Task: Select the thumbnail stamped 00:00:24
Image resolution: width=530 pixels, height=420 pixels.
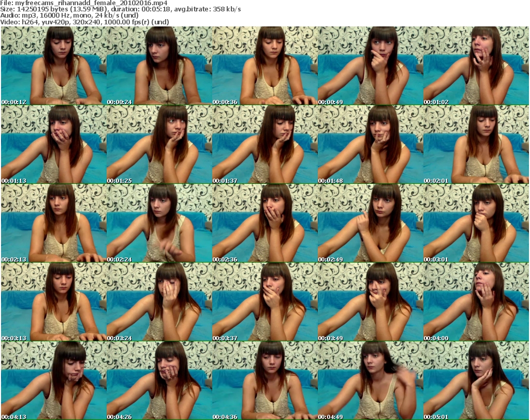Action: [x=159, y=66]
